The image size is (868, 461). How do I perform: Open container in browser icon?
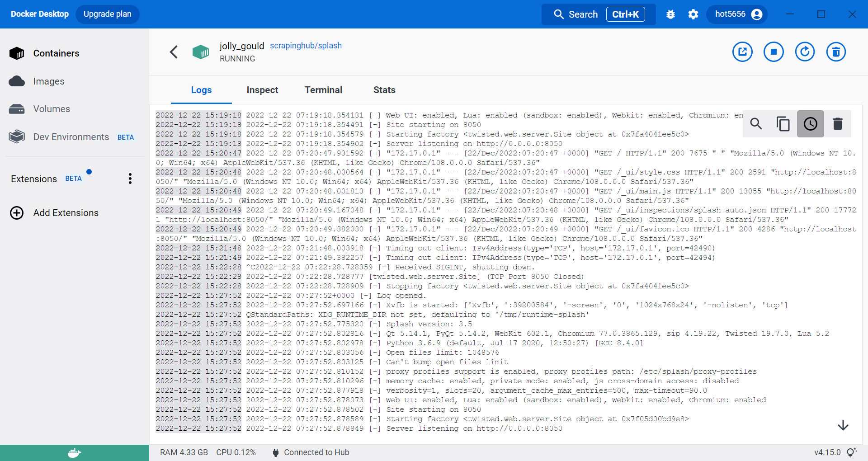pyautogui.click(x=742, y=52)
